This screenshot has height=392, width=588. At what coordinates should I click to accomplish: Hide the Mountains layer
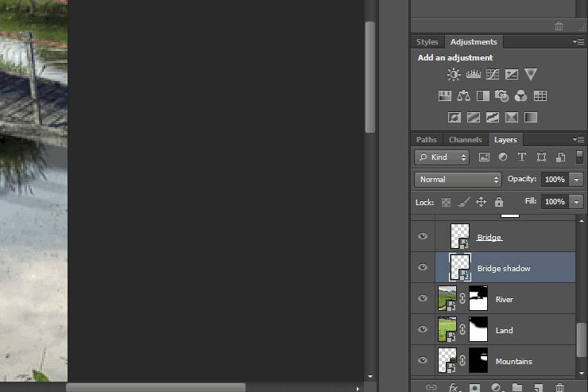pos(423,361)
